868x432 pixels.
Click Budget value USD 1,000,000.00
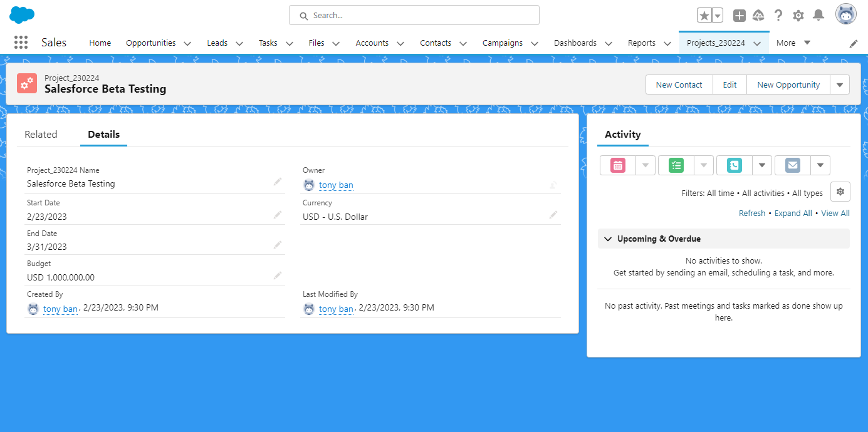(61, 277)
